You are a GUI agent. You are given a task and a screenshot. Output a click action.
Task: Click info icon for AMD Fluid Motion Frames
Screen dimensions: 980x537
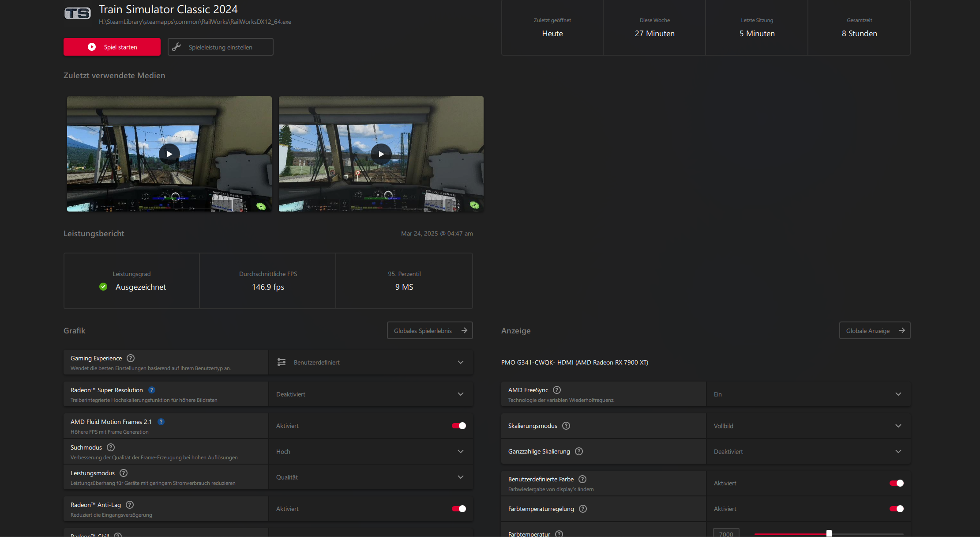161,422
